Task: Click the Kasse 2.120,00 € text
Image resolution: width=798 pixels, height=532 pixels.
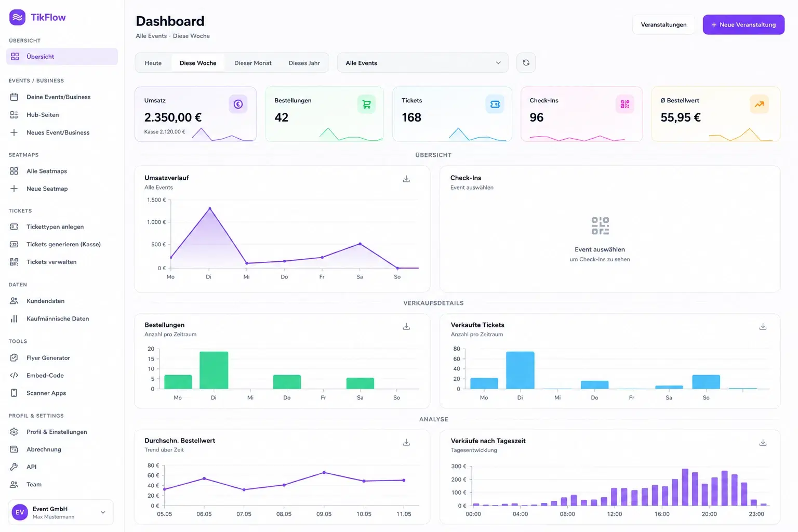Action: (165, 132)
